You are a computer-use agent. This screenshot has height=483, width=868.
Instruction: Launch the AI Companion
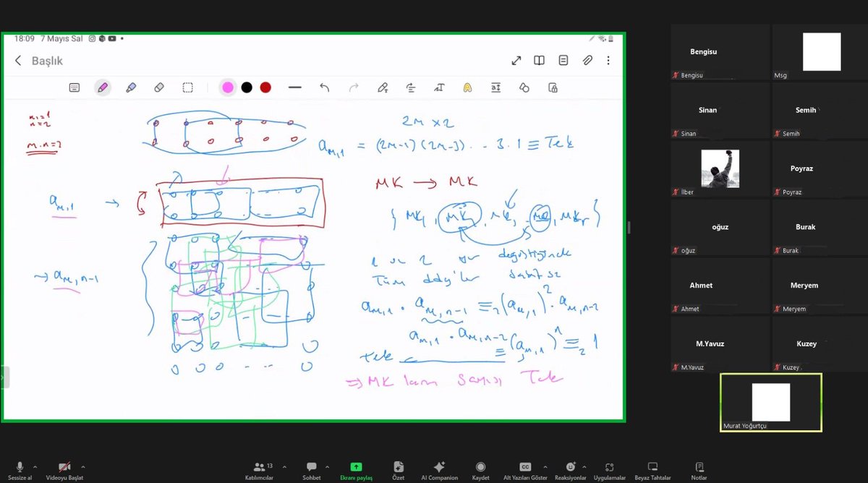coord(439,471)
